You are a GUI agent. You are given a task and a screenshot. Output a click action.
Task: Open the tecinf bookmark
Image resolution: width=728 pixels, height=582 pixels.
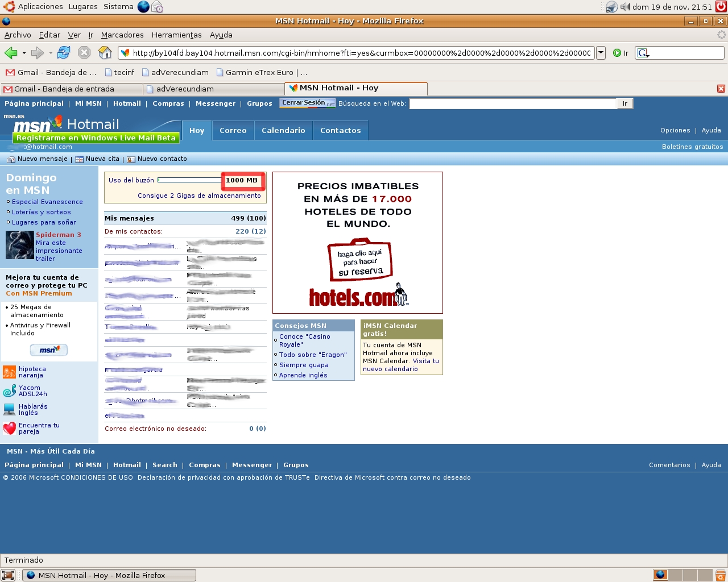(119, 72)
